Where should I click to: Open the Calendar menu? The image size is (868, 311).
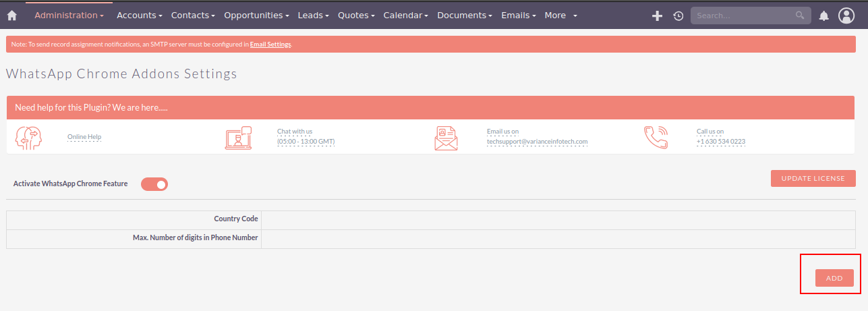(x=405, y=15)
